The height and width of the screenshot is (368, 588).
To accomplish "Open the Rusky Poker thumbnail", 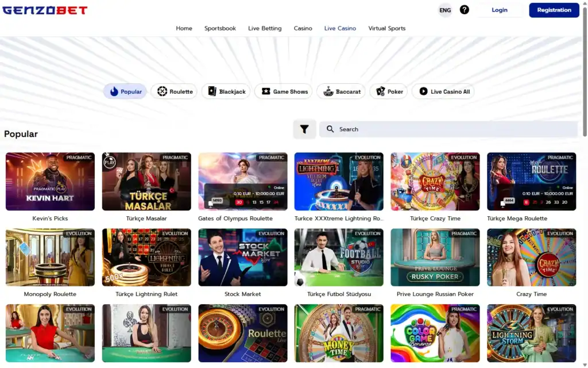I will coord(435,257).
